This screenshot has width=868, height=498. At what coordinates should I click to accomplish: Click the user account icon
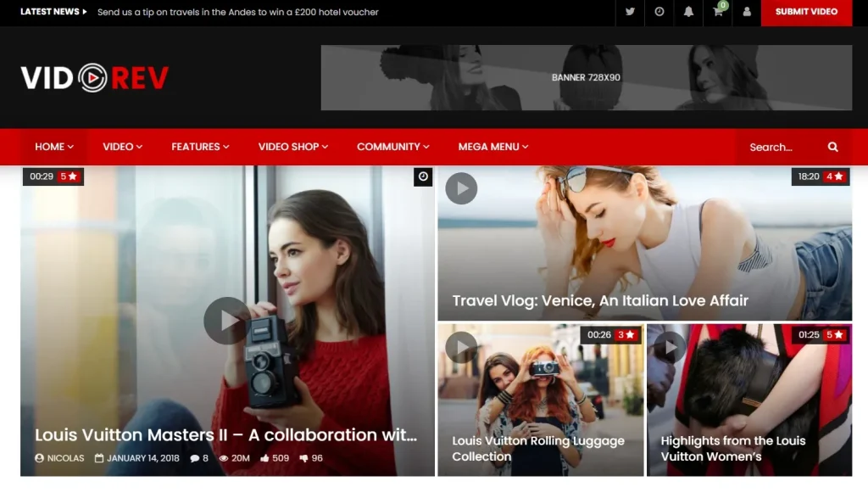(747, 12)
